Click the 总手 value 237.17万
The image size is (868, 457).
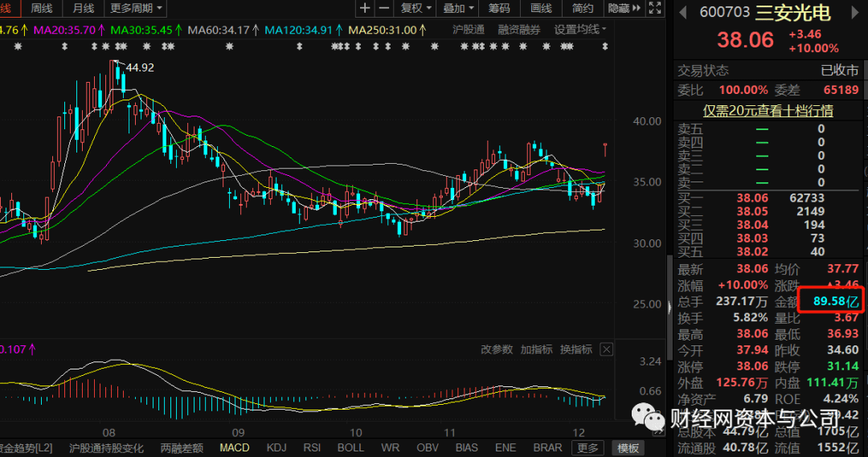click(741, 301)
